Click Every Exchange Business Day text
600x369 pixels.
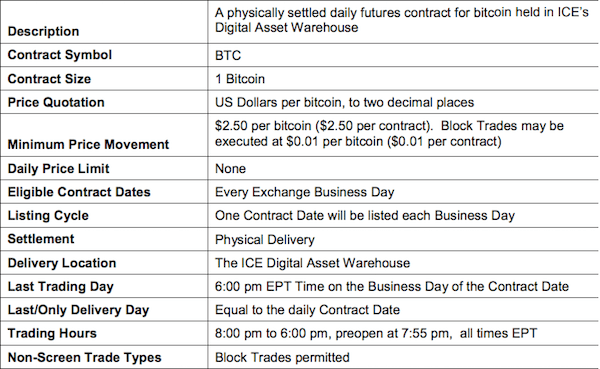305,192
